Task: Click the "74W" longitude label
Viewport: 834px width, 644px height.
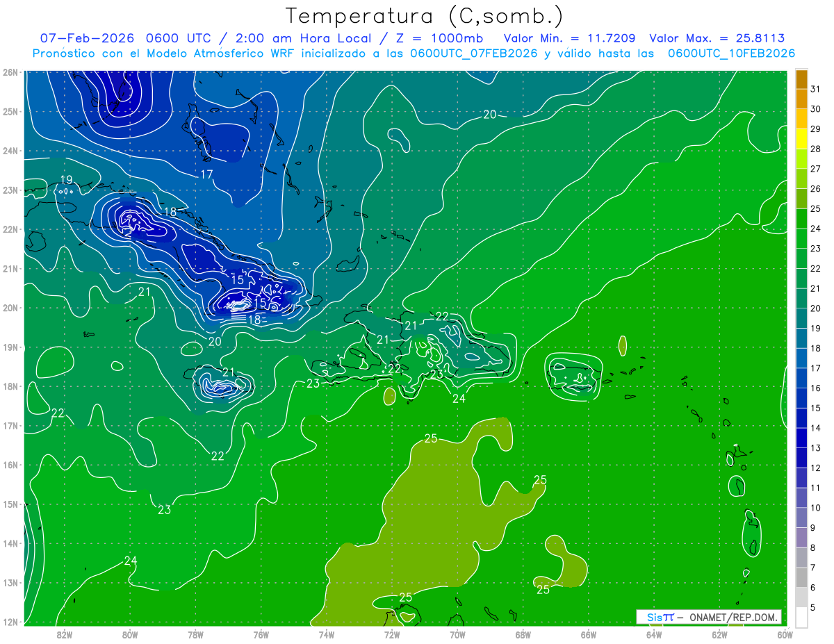Action: (x=326, y=634)
